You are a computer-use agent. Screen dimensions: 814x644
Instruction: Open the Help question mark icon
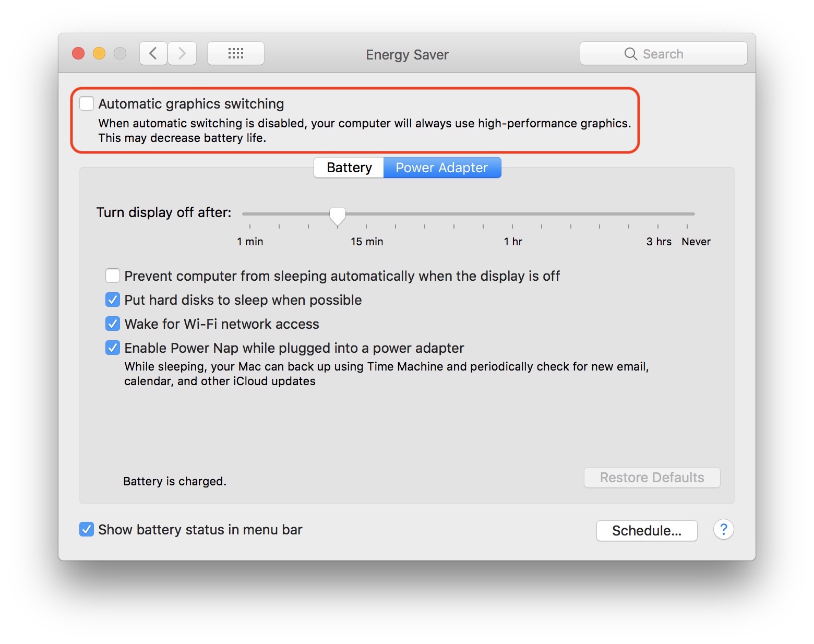coord(723,530)
